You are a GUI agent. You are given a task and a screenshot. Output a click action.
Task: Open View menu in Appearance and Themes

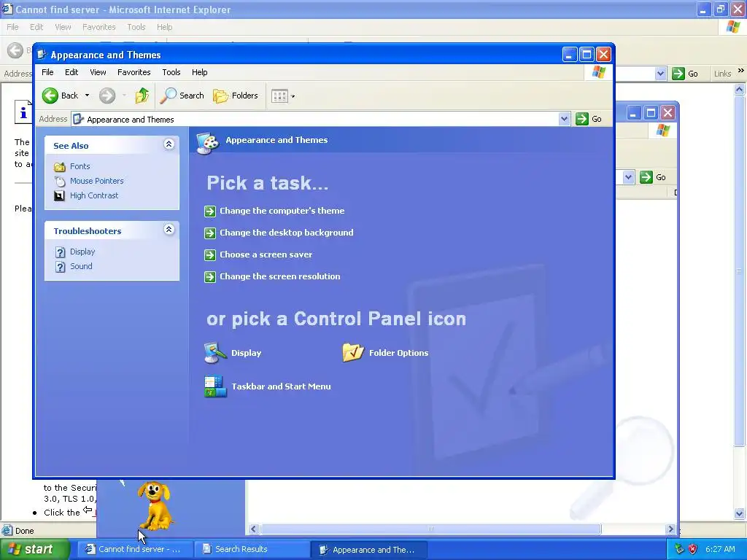click(98, 72)
